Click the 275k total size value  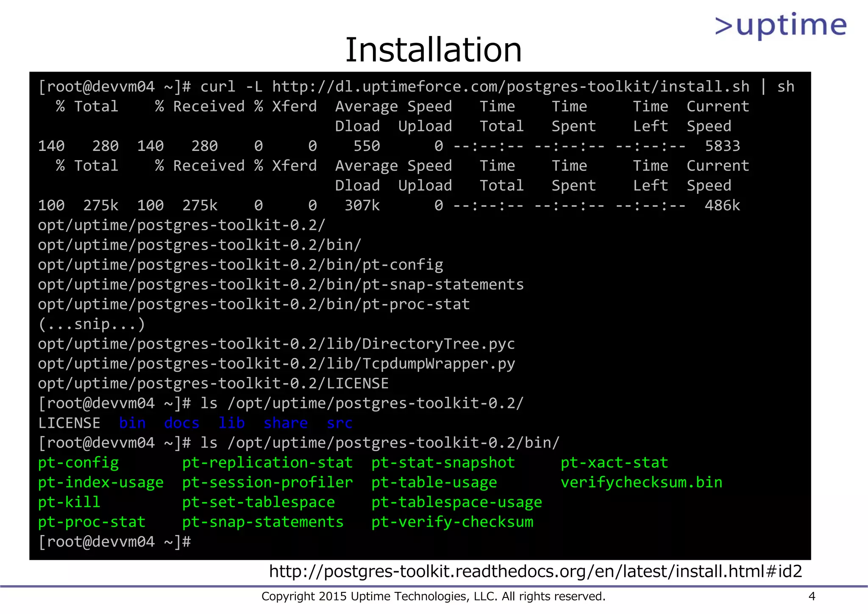tap(101, 205)
